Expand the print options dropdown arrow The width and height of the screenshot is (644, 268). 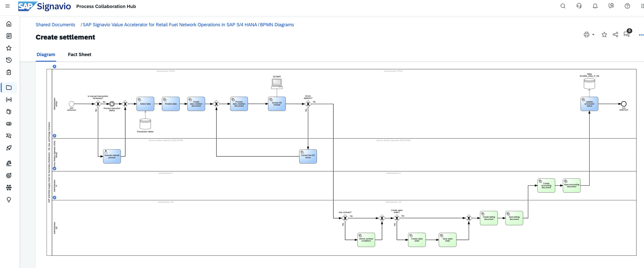click(x=593, y=35)
